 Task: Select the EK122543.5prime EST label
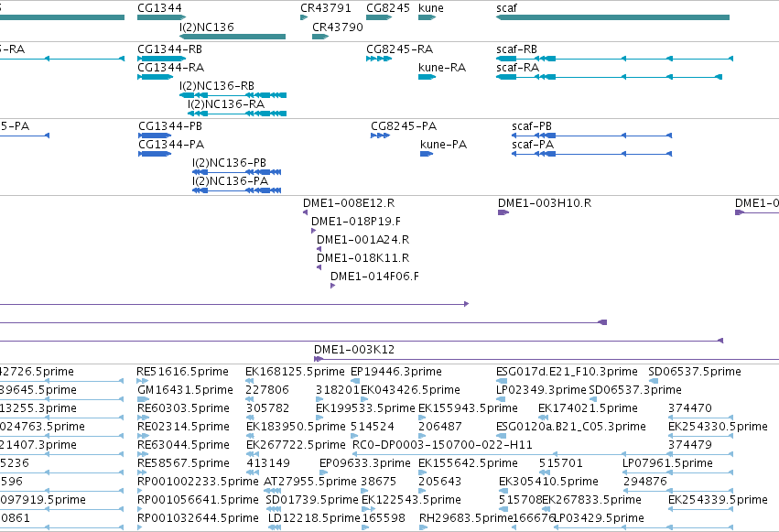(x=411, y=499)
